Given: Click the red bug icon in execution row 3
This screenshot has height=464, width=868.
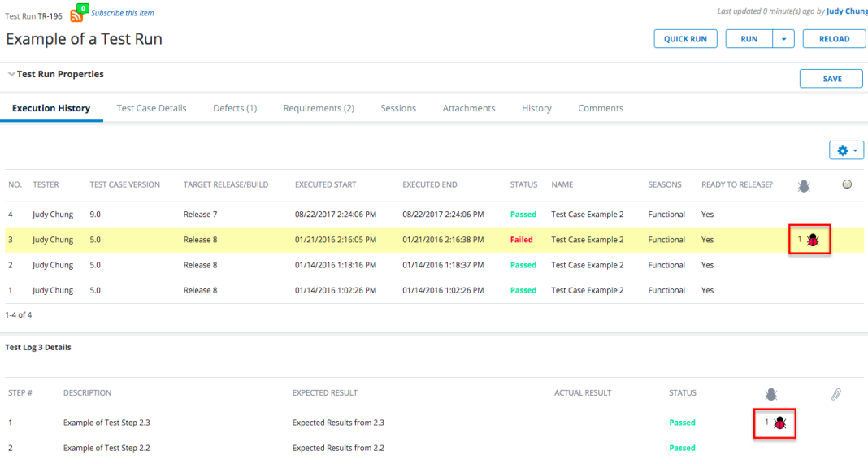Looking at the screenshot, I should pyautogui.click(x=813, y=241).
